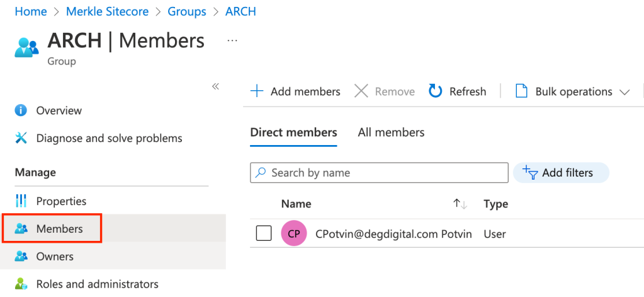Click the search magnifier icon

261,172
